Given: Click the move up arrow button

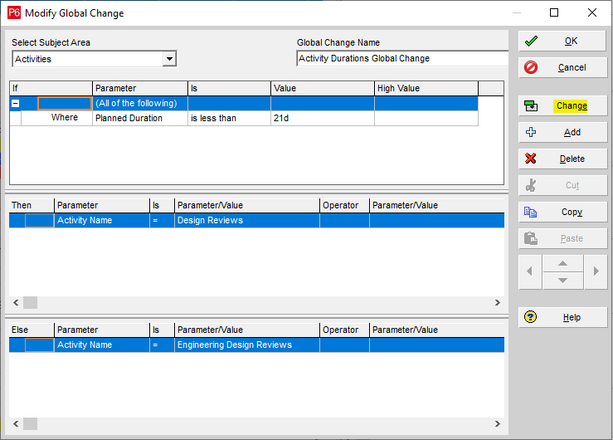Looking at the screenshot, I should point(563,263).
